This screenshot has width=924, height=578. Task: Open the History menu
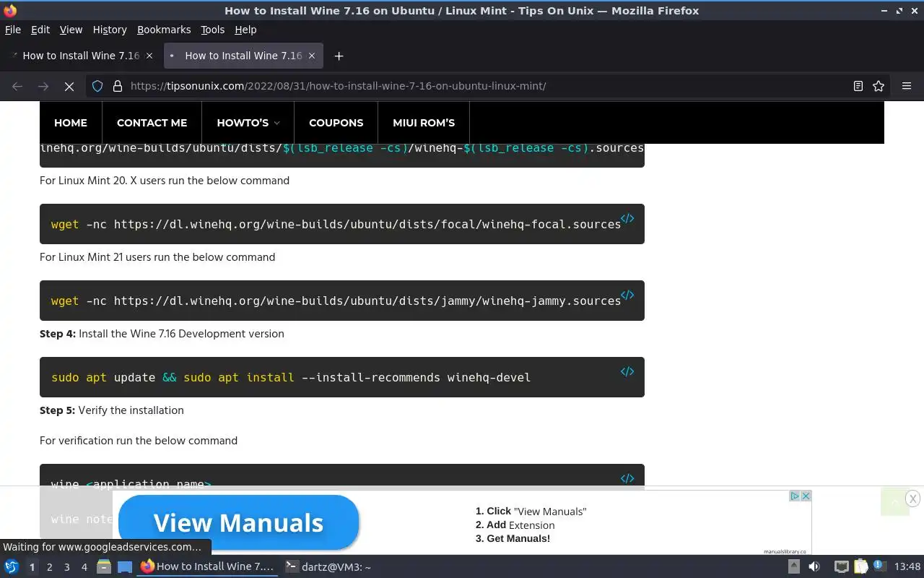(110, 30)
